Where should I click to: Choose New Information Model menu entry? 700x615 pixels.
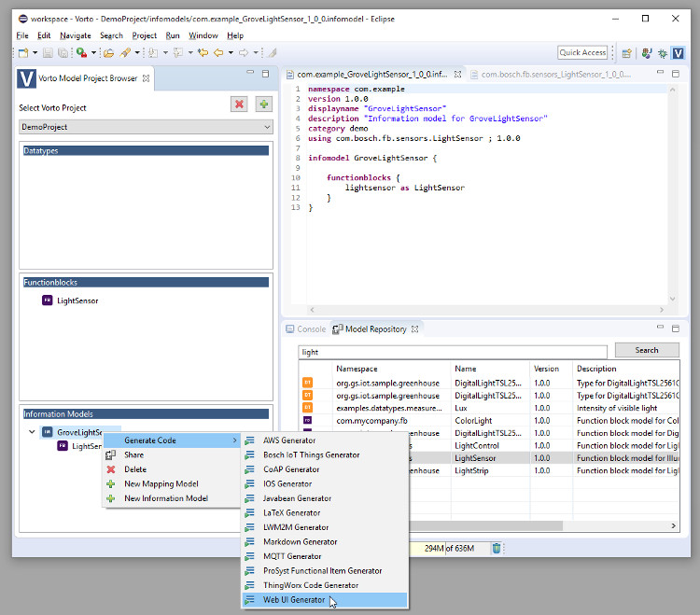tap(172, 498)
